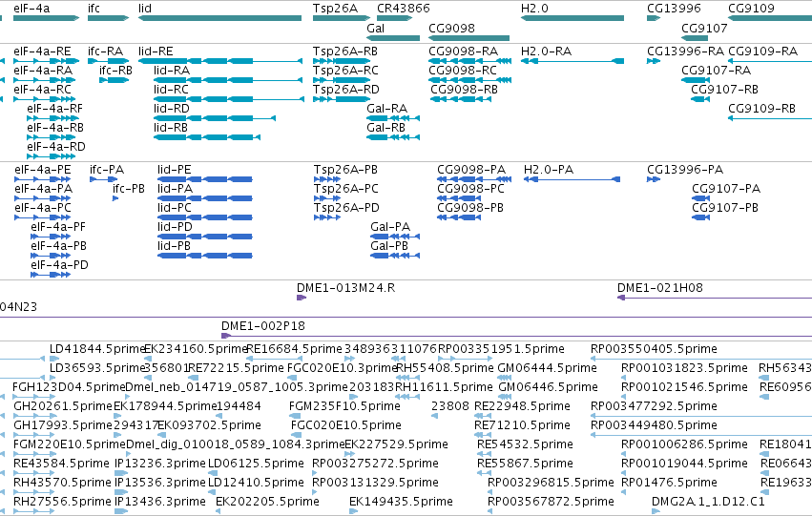This screenshot has height=516, width=812.
Task: Select protein eIF-4a-PE
Action: pyautogui.click(x=43, y=179)
